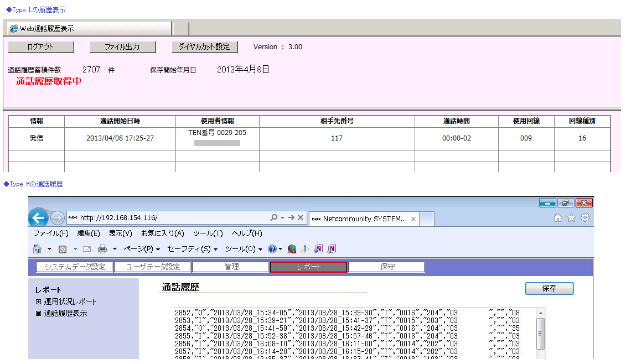The height and width of the screenshot is (364, 626).
Task: Expand the 運用状況レポート tree node
Action: (38, 301)
